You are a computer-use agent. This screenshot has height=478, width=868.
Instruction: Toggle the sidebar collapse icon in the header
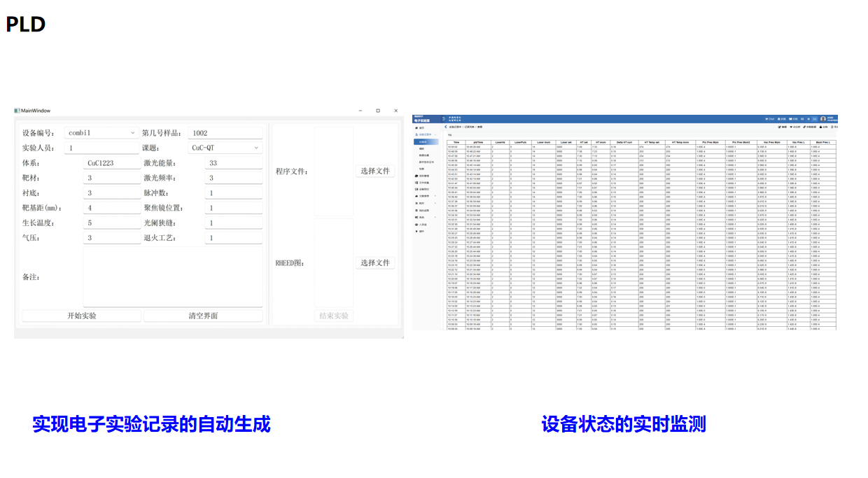click(443, 118)
